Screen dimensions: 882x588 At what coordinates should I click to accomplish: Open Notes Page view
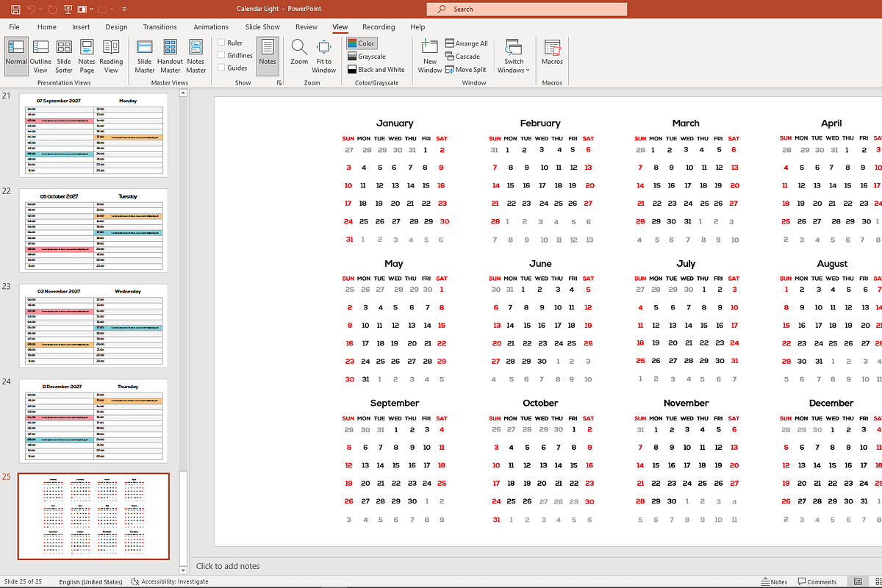click(x=87, y=56)
